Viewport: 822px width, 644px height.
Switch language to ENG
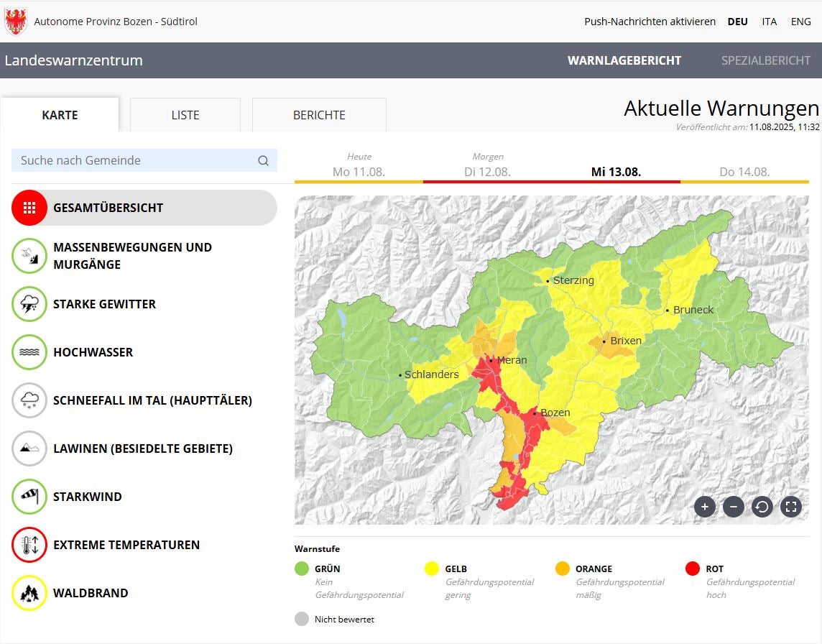[800, 21]
